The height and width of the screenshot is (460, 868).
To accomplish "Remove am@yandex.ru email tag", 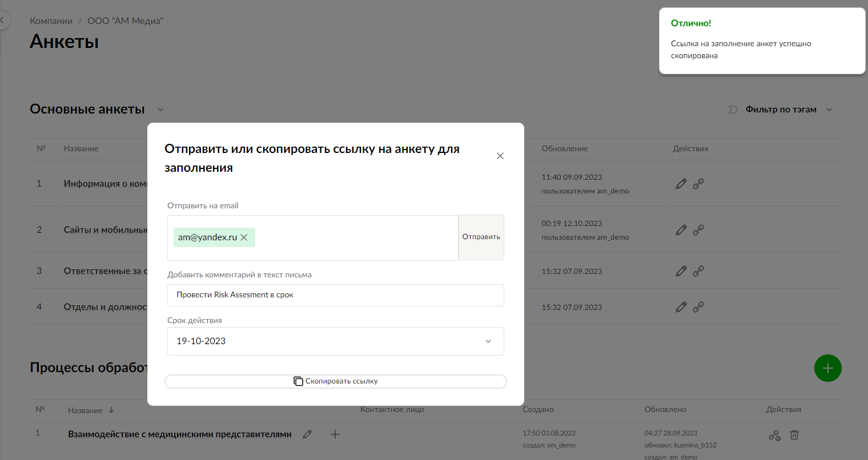I will pos(244,237).
